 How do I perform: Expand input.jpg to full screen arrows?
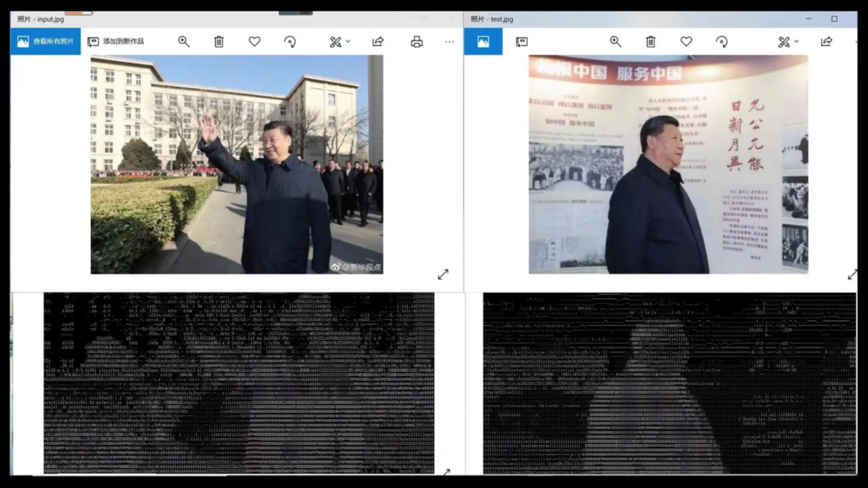click(x=443, y=274)
